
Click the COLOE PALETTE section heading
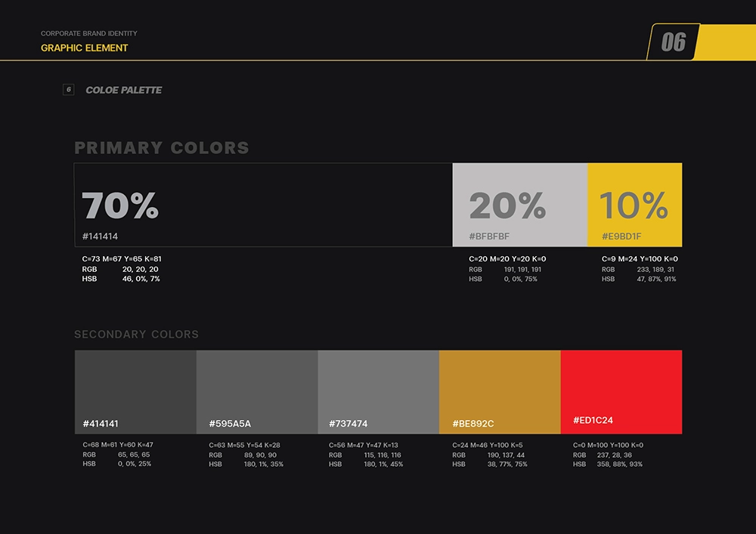click(124, 90)
